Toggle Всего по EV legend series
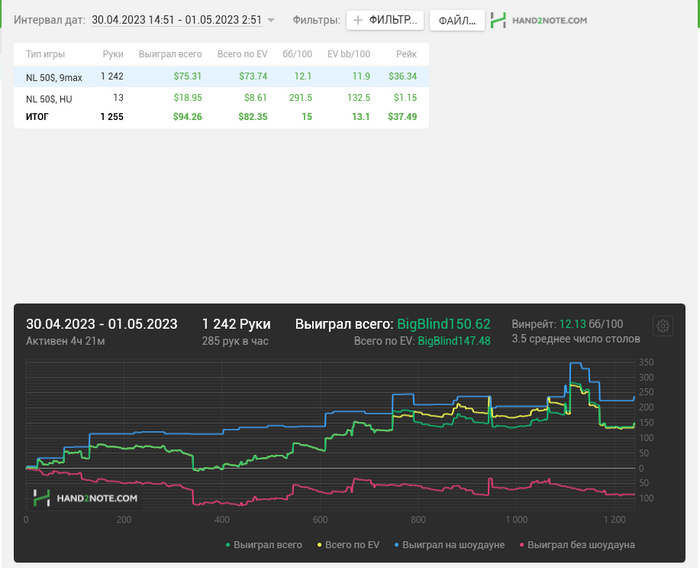This screenshot has height=568, width=700. tap(348, 545)
